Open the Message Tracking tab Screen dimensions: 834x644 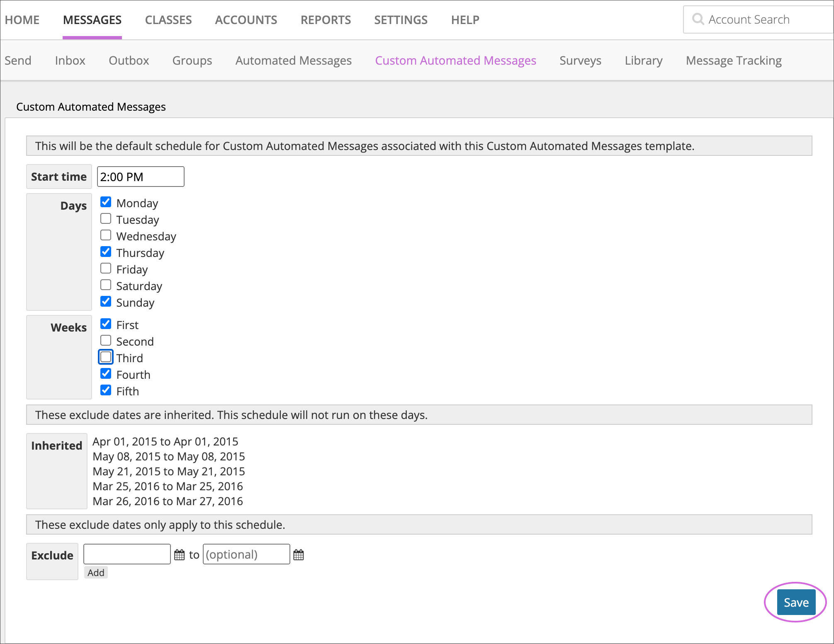[734, 61]
